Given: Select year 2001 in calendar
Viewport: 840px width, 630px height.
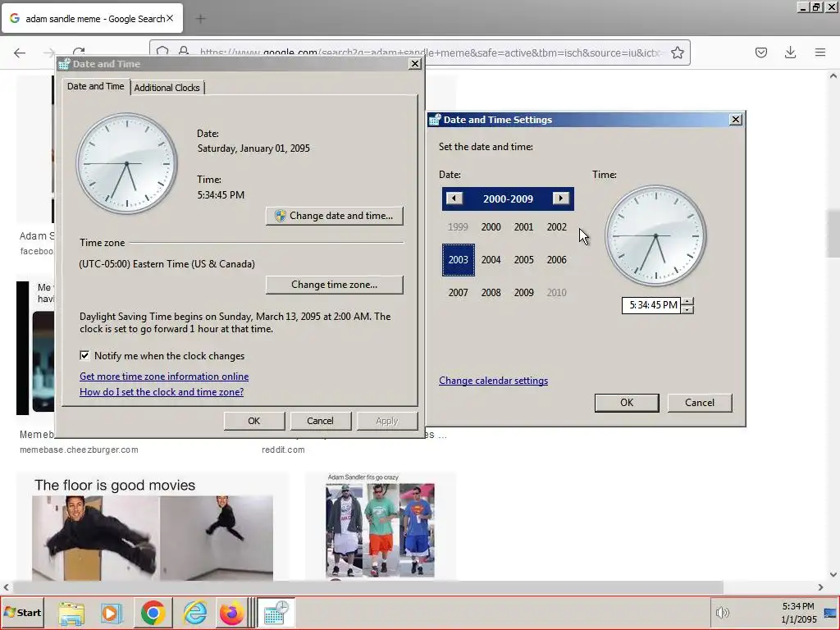Looking at the screenshot, I should coord(523,227).
